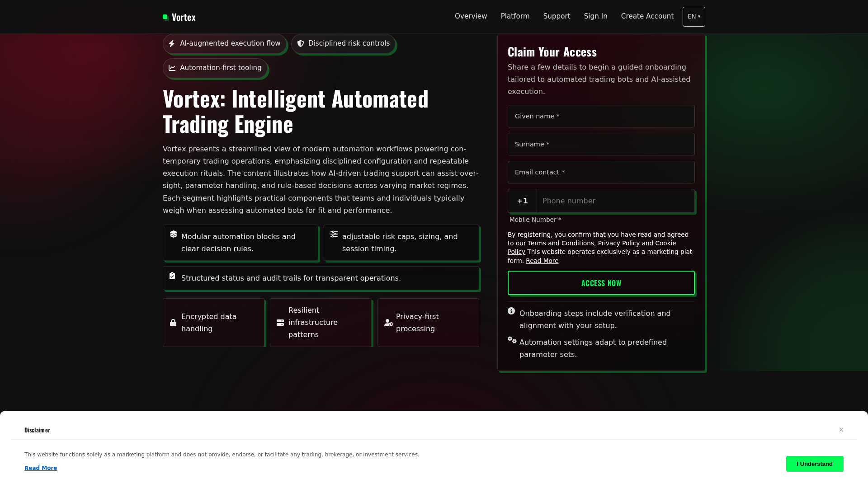
Task: Click the clipboard check icon in audit trails card
Action: tap(172, 276)
